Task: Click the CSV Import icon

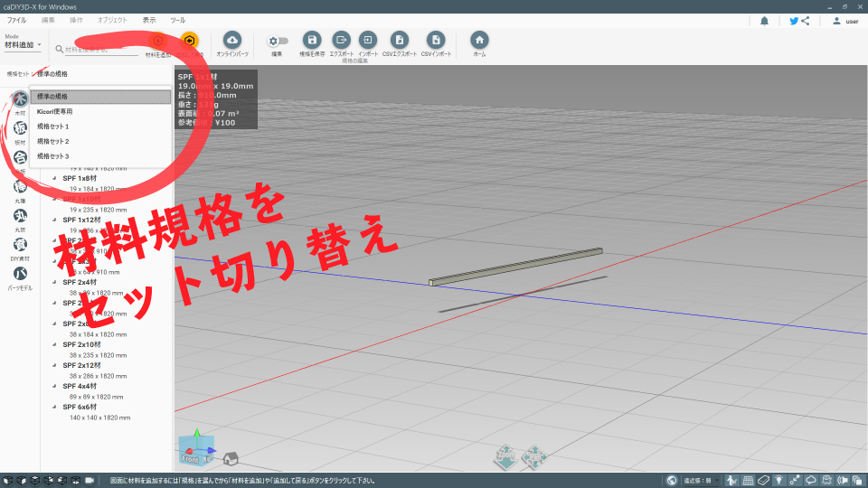Action: [436, 40]
